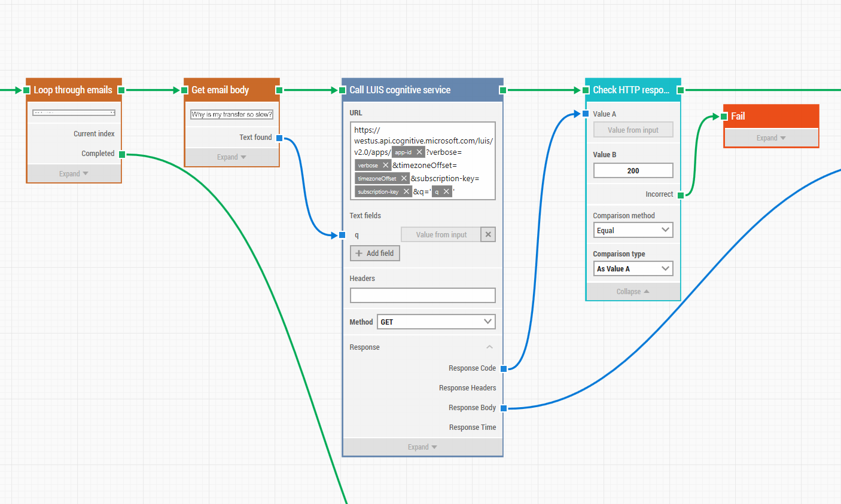Image resolution: width=841 pixels, height=504 pixels.
Task: Open the Comparison method Equal dropdown
Action: 633,230
